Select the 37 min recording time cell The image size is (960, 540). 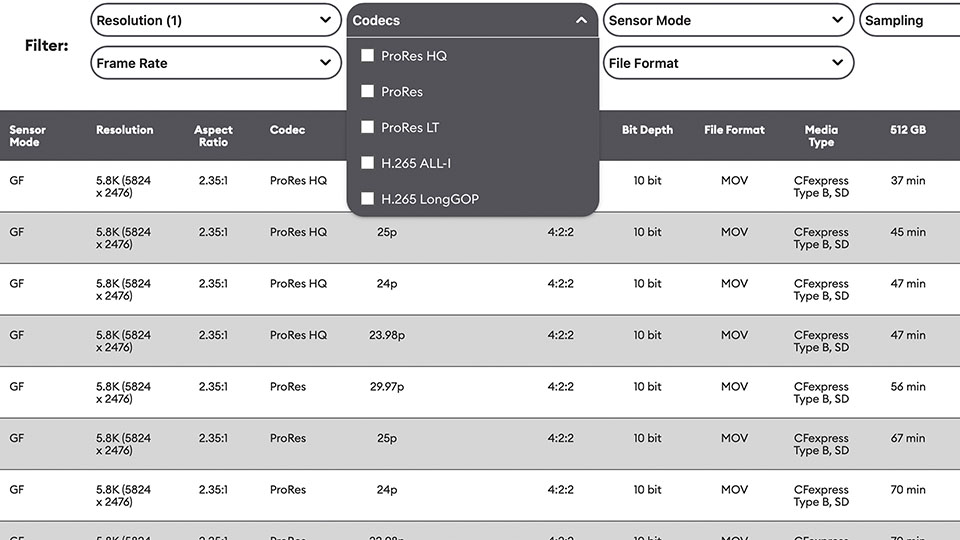(x=908, y=181)
